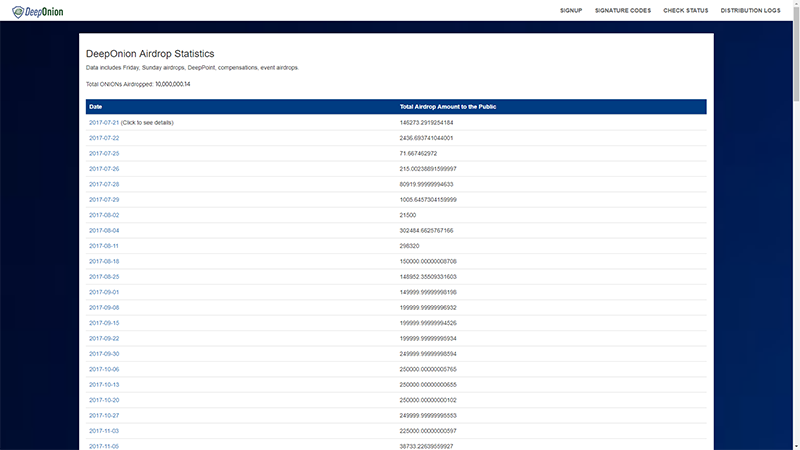The image size is (800, 450).
Task: Open the 2017-08-18 date link
Action: click(104, 261)
